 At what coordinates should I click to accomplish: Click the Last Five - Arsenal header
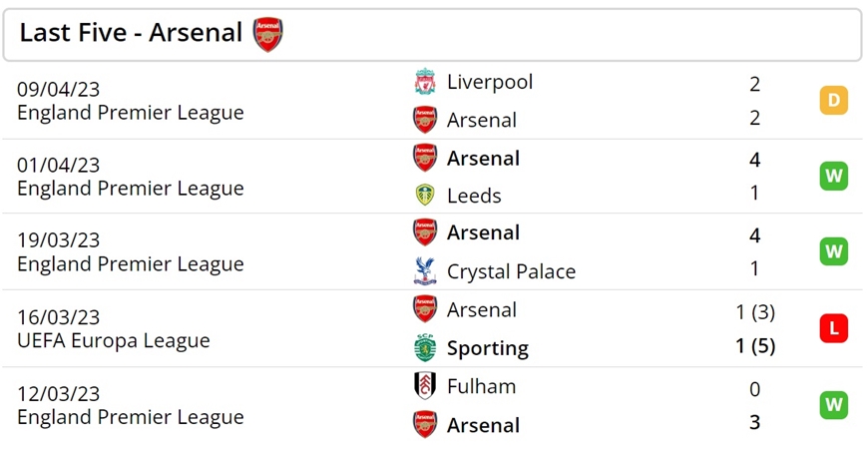tap(131, 33)
